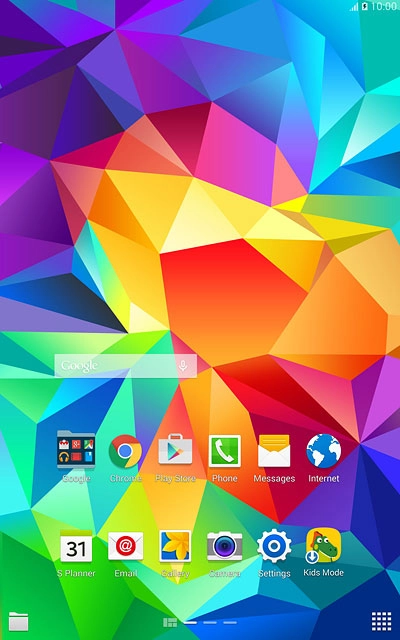Go to the second home page indicator
The image size is (400, 640).
pyautogui.click(x=210, y=622)
